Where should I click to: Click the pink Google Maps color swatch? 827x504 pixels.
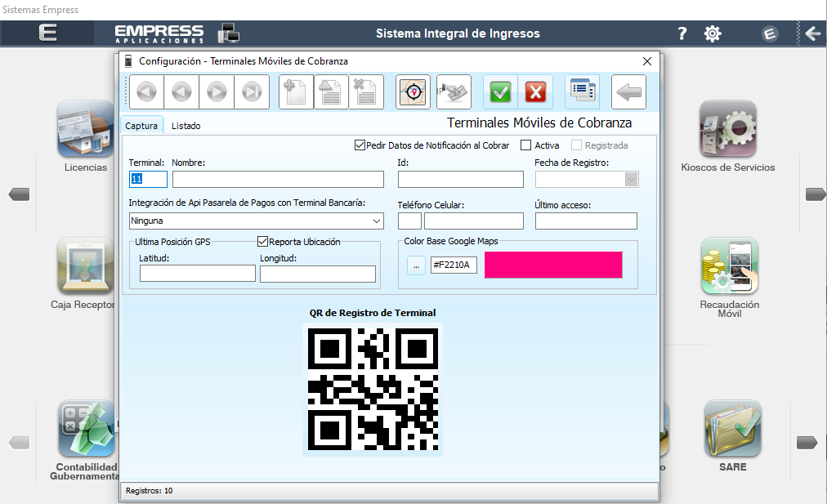(x=553, y=265)
